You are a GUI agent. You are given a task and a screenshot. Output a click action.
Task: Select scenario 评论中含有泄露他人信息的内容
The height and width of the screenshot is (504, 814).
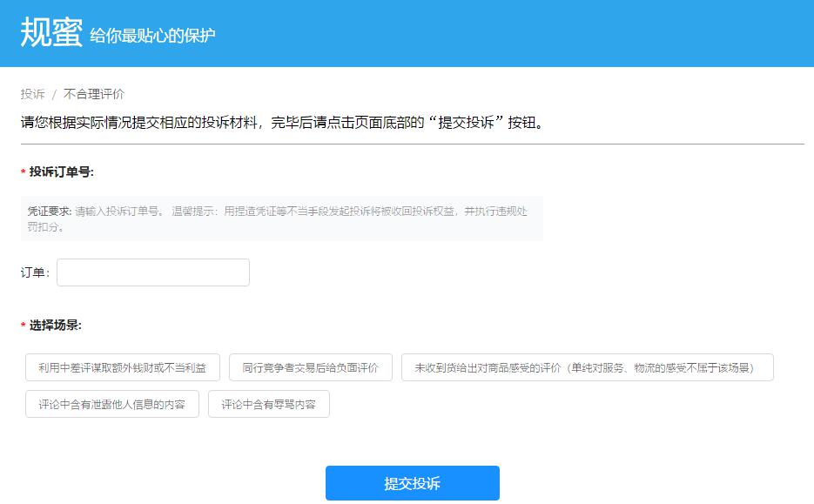click(111, 404)
